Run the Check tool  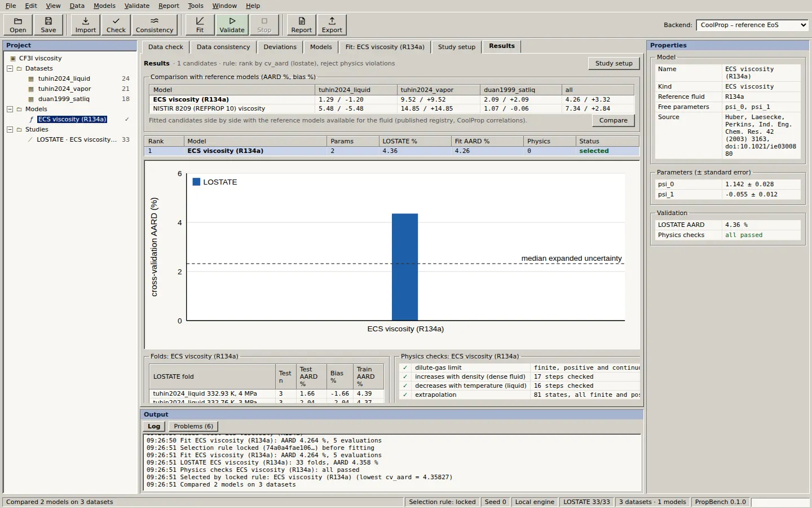pyautogui.click(x=116, y=25)
